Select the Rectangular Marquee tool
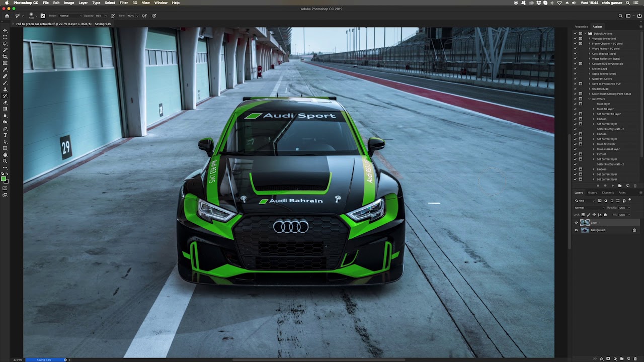The width and height of the screenshot is (644, 362). 5,37
